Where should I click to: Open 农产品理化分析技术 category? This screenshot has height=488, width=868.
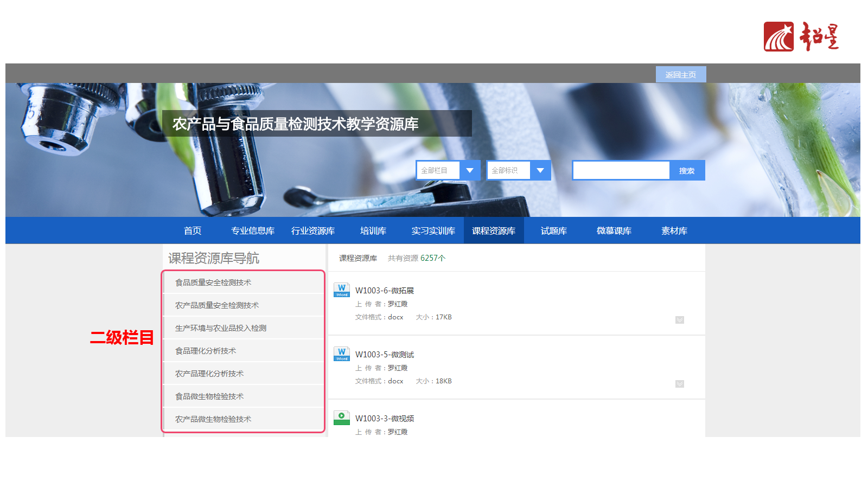pos(244,374)
